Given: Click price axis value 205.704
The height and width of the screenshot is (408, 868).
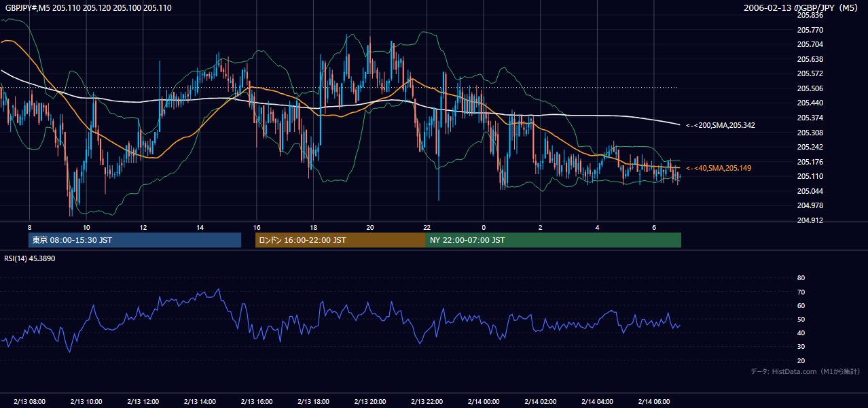Looking at the screenshot, I should [x=810, y=44].
